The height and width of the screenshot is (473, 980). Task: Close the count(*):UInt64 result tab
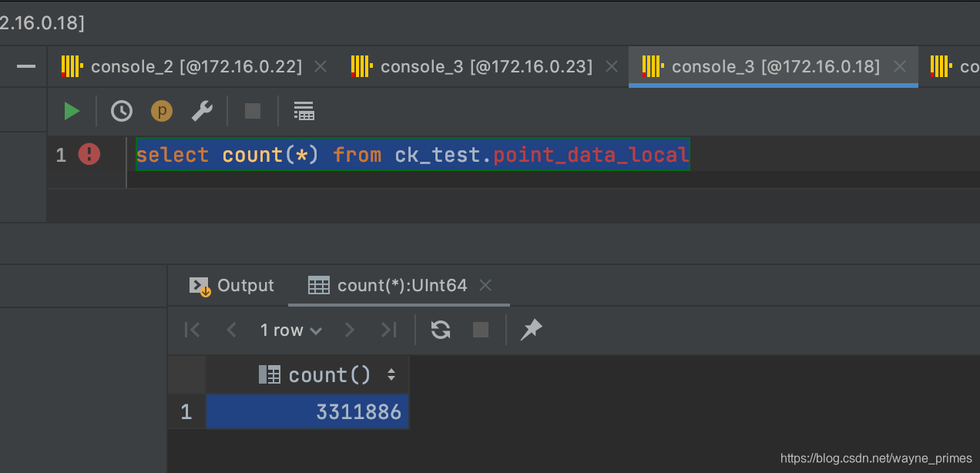pos(485,286)
